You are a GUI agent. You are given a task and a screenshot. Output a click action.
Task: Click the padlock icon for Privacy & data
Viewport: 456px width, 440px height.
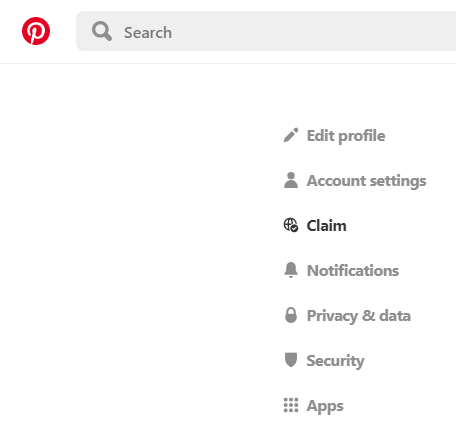point(291,315)
